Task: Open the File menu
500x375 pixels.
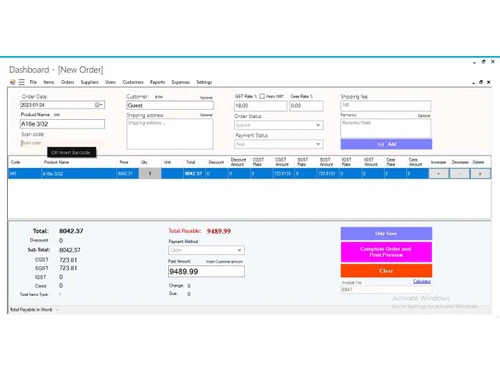Action: tap(33, 82)
